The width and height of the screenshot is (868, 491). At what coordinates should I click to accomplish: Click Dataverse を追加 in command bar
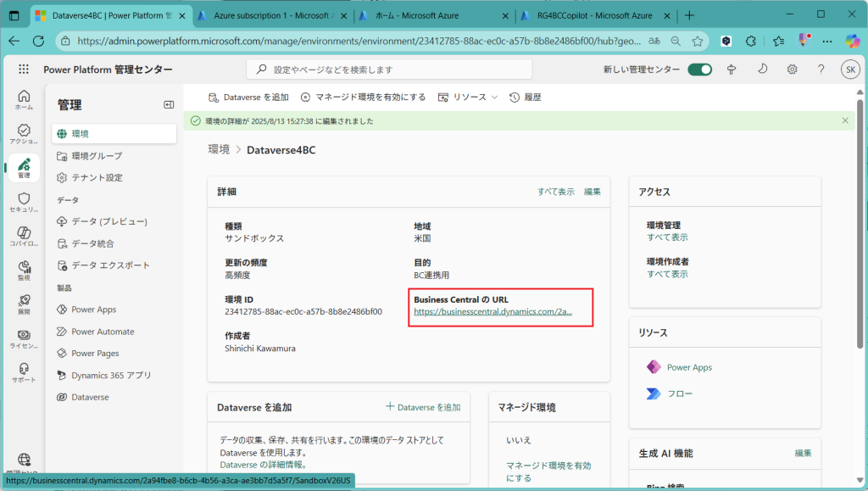(x=248, y=98)
